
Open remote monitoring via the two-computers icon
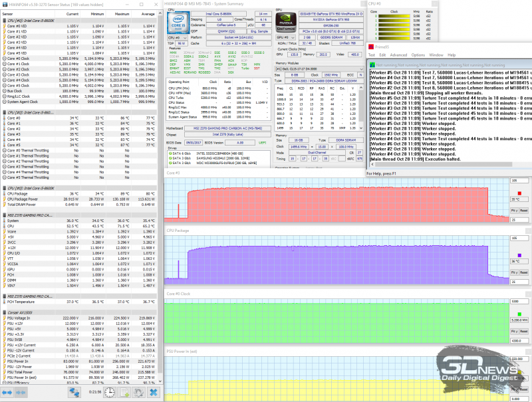pyautogui.click(x=74, y=393)
